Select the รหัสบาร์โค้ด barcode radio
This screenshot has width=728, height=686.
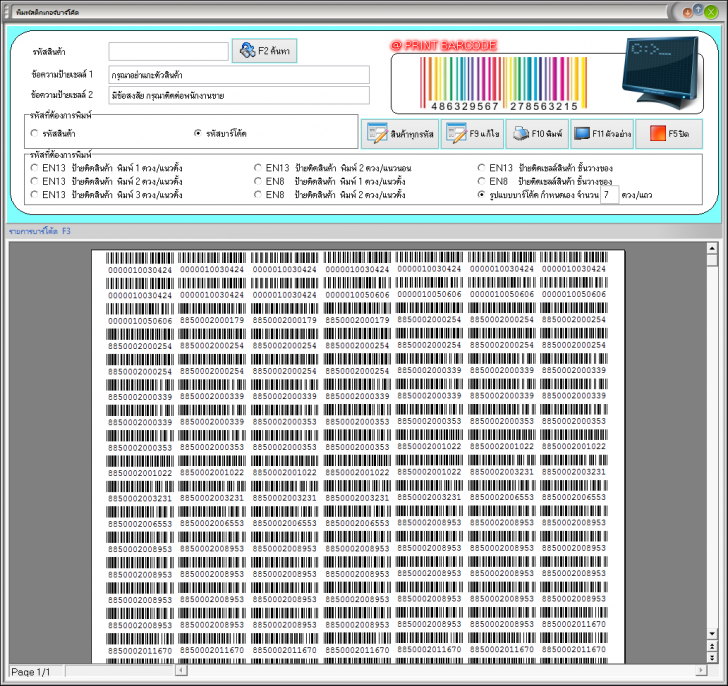[198, 133]
